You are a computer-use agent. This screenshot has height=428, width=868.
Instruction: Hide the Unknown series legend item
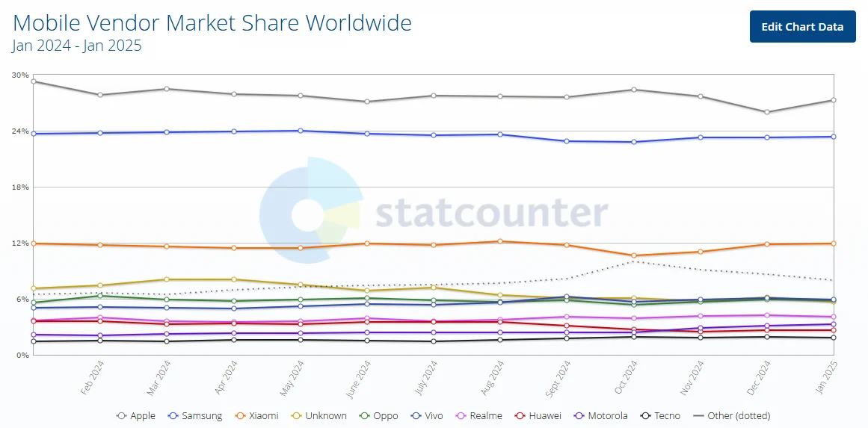point(318,416)
